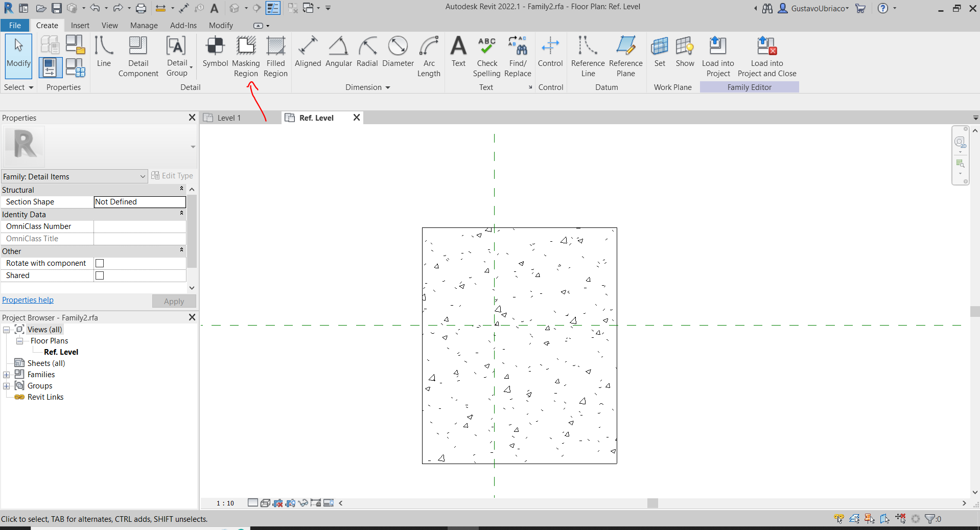Select the Masking Region tool
The image size is (980, 530).
click(x=245, y=56)
